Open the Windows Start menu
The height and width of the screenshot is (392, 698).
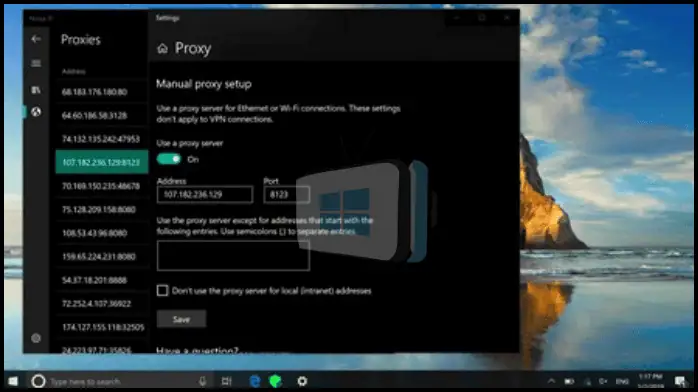coord(13,381)
